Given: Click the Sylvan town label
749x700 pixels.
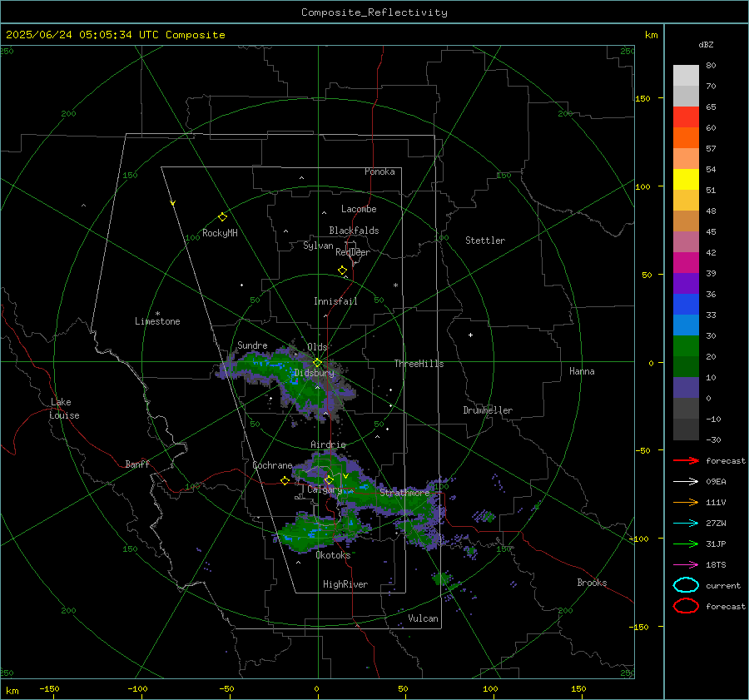Looking at the screenshot, I should 318,246.
